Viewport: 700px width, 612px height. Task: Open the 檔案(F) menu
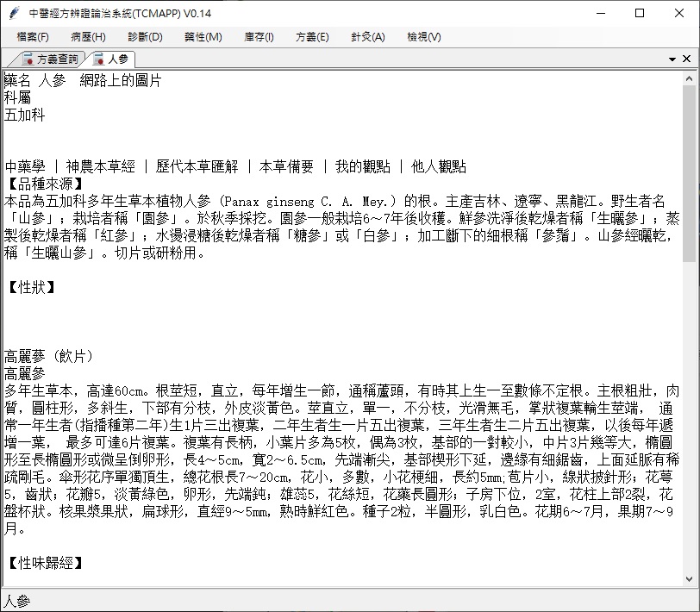(33, 37)
